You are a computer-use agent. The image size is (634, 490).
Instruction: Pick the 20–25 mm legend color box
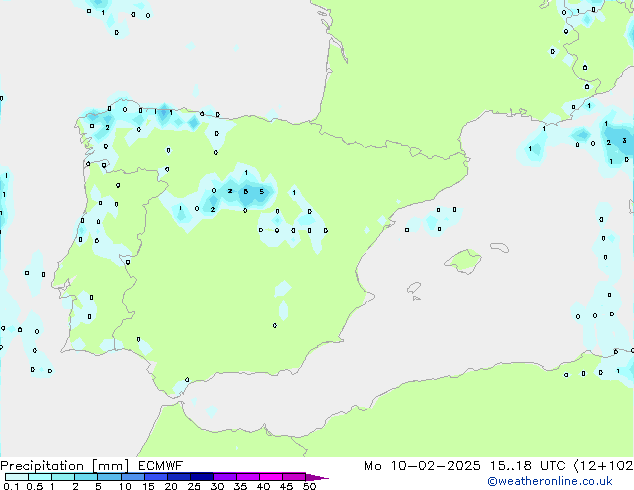click(x=179, y=477)
